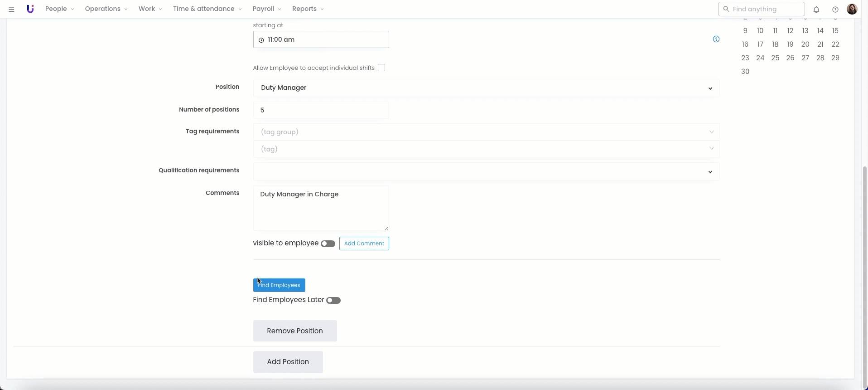868x390 pixels.
Task: Click the Remove Position button
Action: click(295, 331)
